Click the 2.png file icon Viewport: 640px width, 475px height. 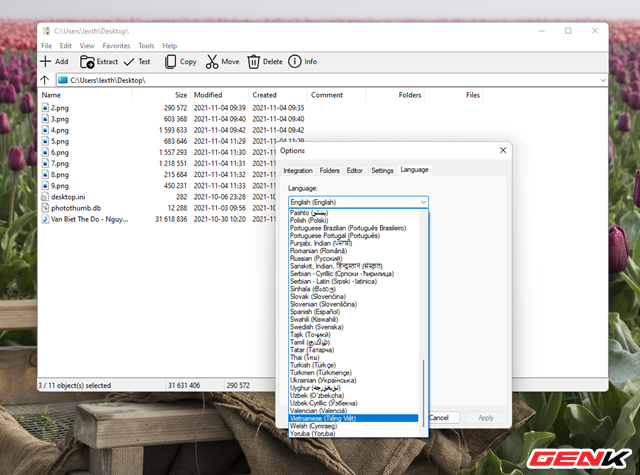(x=45, y=108)
